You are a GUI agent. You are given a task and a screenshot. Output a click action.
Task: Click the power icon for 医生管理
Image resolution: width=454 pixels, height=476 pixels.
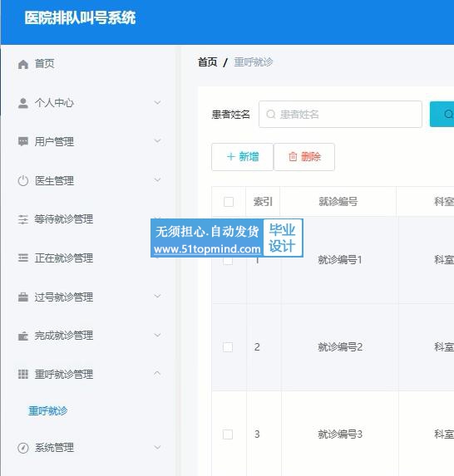(23, 180)
